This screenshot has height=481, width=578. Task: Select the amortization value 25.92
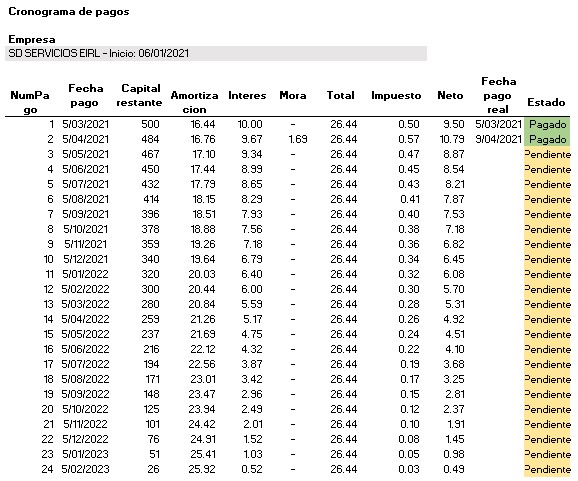(202, 469)
